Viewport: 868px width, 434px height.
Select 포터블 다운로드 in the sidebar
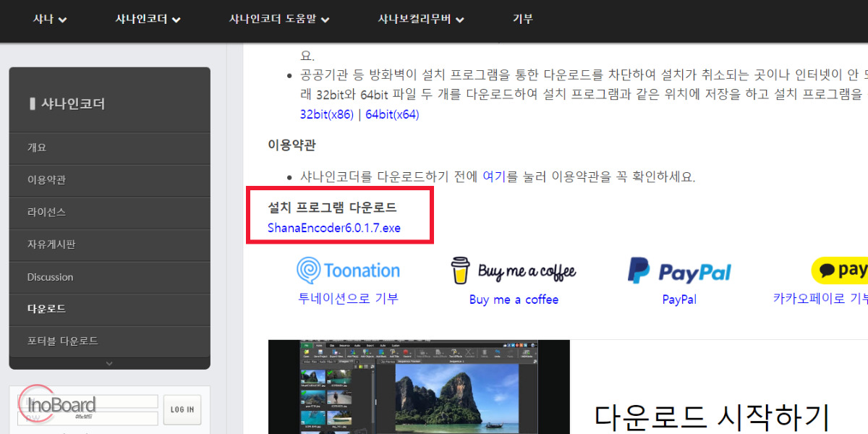coord(109,341)
